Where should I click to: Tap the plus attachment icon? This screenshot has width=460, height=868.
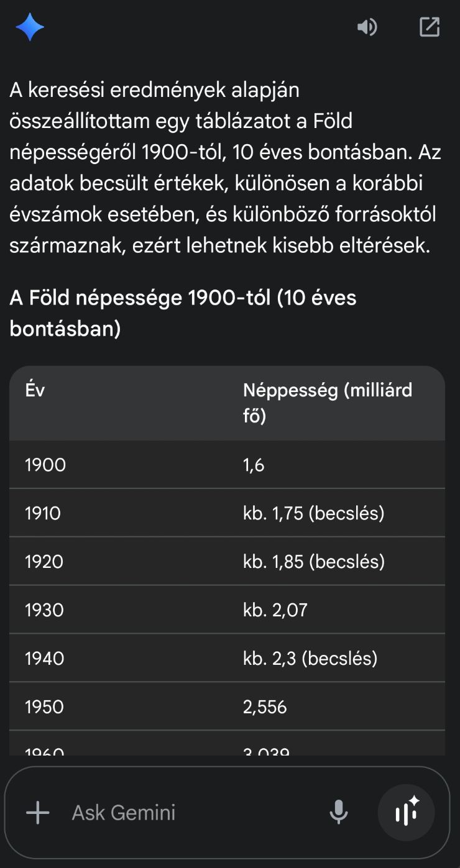[38, 812]
